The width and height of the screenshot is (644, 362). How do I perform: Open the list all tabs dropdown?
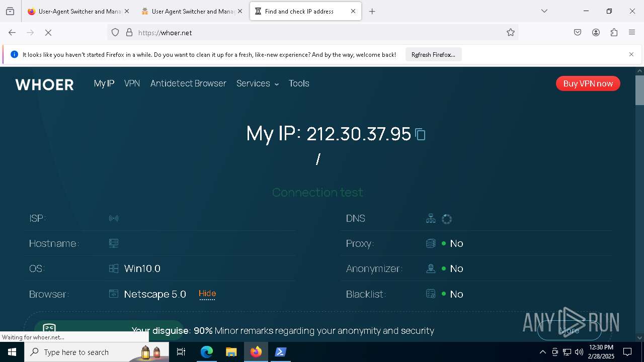coord(544,11)
